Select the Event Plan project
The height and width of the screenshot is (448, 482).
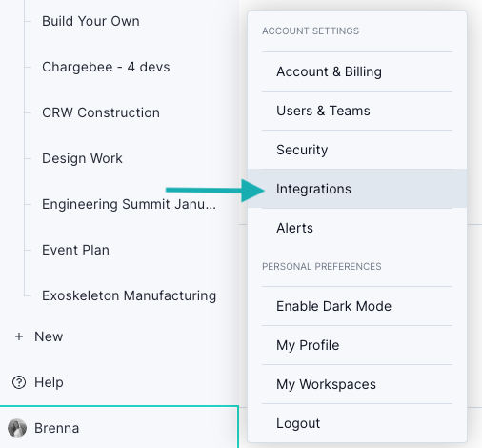(76, 250)
